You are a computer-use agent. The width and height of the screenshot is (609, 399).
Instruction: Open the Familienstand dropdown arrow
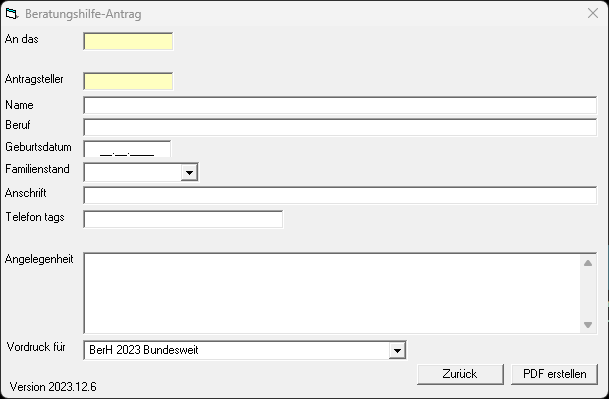[190, 172]
